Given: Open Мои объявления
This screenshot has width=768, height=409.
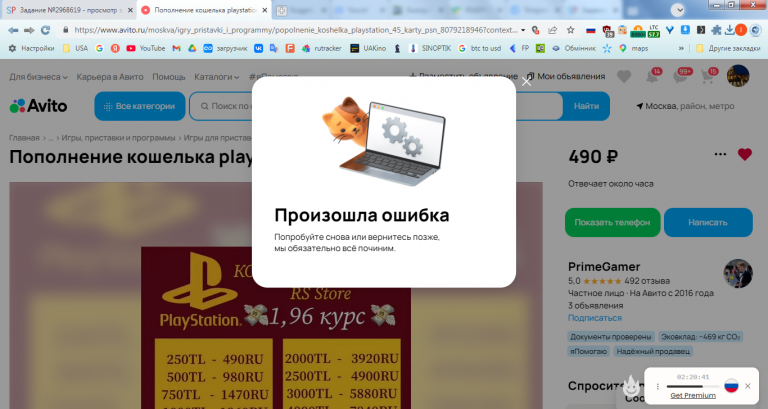Looking at the screenshot, I should pos(566,76).
